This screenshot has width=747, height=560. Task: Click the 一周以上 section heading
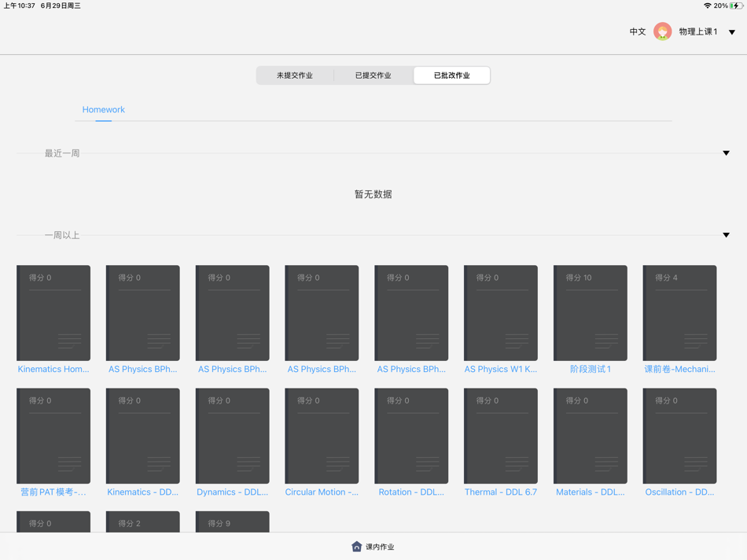point(62,235)
